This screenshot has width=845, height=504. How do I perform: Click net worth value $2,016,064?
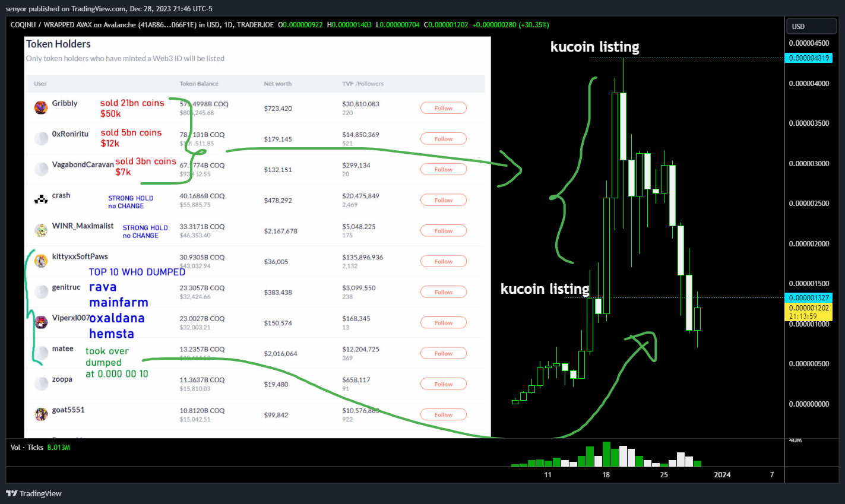(x=281, y=354)
